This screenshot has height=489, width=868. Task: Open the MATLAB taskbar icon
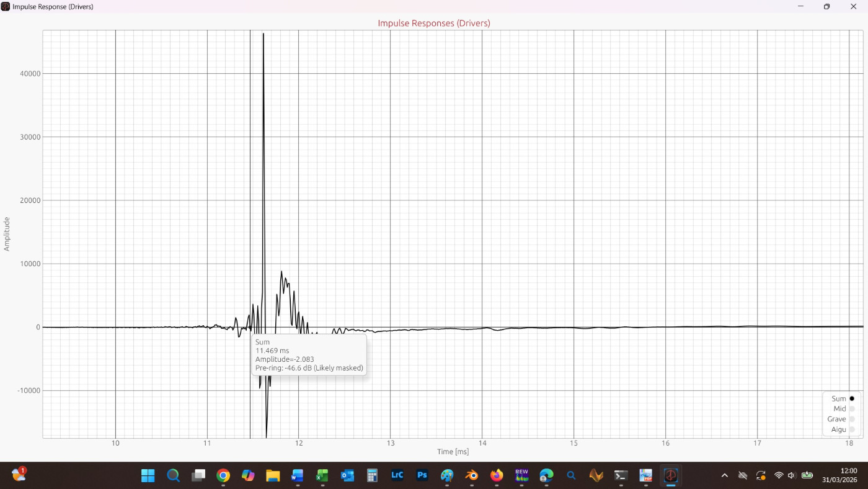(x=596, y=475)
